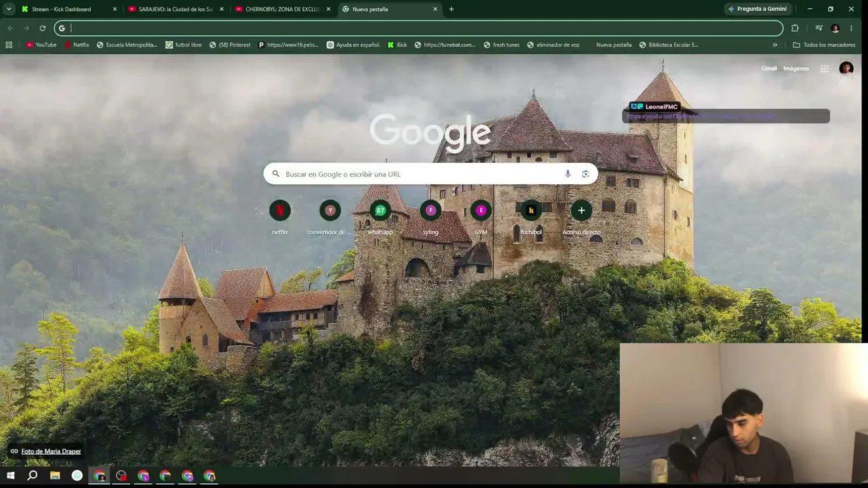Open the Escuela Metropolita... bookmark
Image resolution: width=868 pixels, height=488 pixels.
127,45
